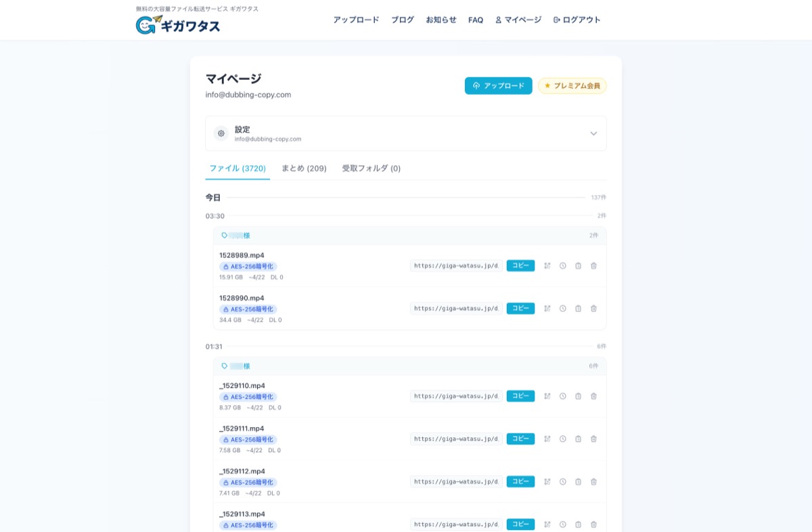Open QR code for _1529111.mp4
Viewport: 812px width, 532px height.
click(x=547, y=439)
